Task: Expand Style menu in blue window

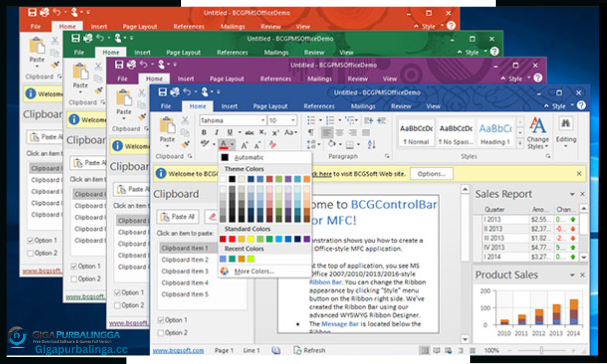Action: click(x=561, y=106)
